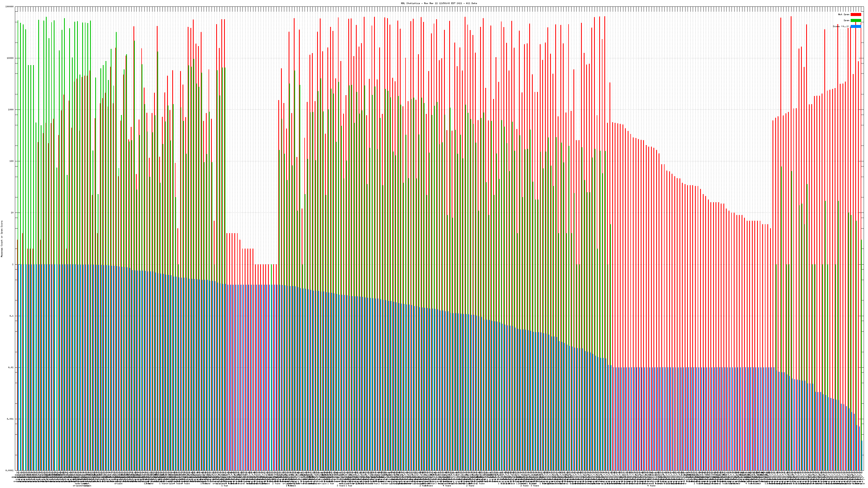Click the 1000 y-axis tick label

click(11, 110)
